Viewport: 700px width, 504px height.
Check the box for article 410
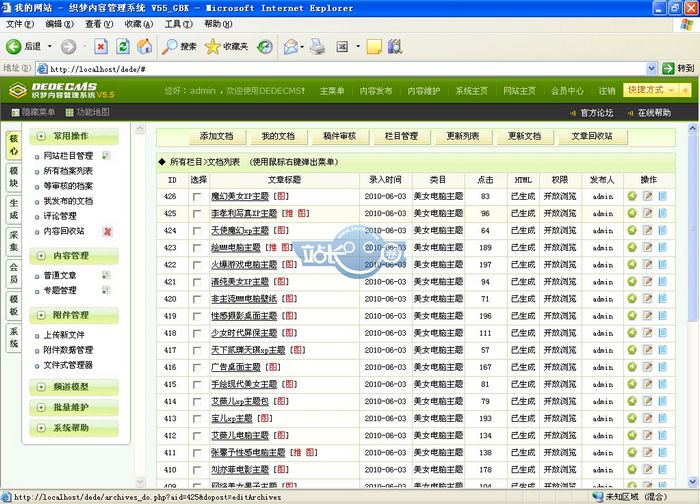[197, 470]
